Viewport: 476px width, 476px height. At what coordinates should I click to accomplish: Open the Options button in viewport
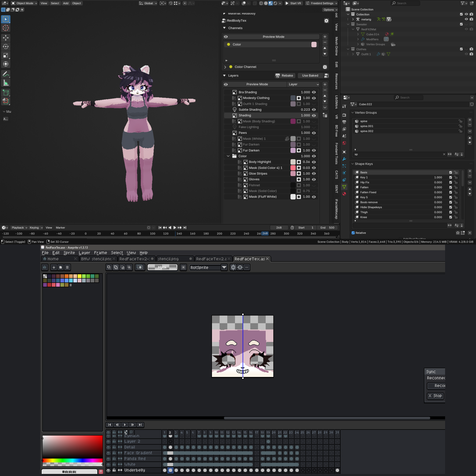click(x=330, y=10)
